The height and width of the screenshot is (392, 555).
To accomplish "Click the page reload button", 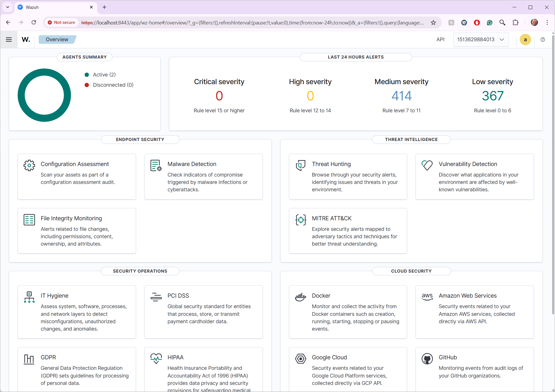I will tap(34, 22).
